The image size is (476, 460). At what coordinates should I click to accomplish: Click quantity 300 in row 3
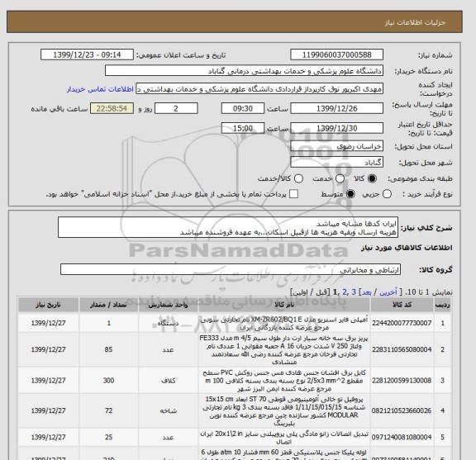[x=109, y=380]
